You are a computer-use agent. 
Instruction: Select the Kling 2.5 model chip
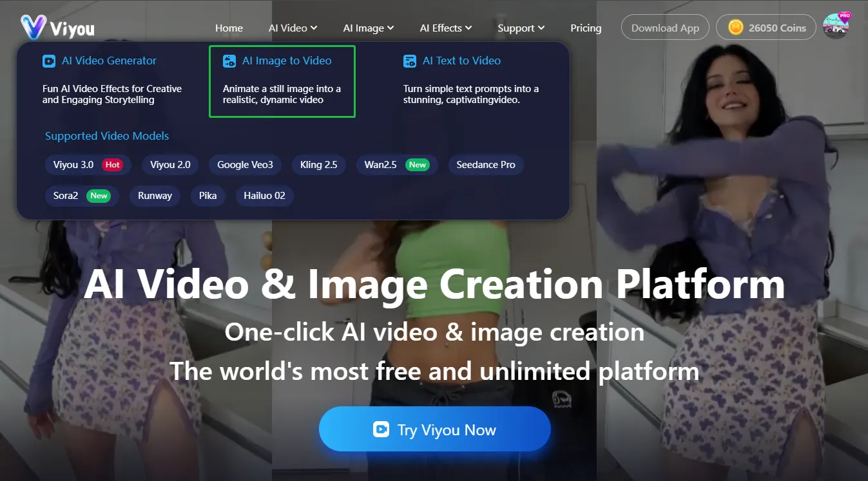point(319,164)
